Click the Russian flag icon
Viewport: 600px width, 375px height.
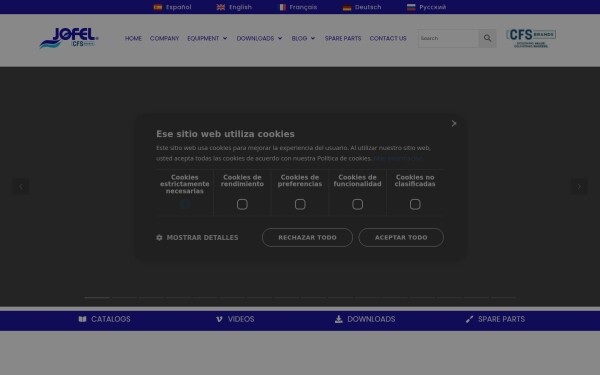tap(411, 7)
